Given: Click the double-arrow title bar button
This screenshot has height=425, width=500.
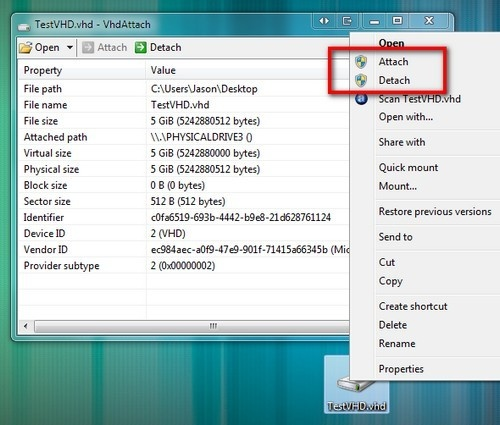Looking at the screenshot, I should click(324, 21).
